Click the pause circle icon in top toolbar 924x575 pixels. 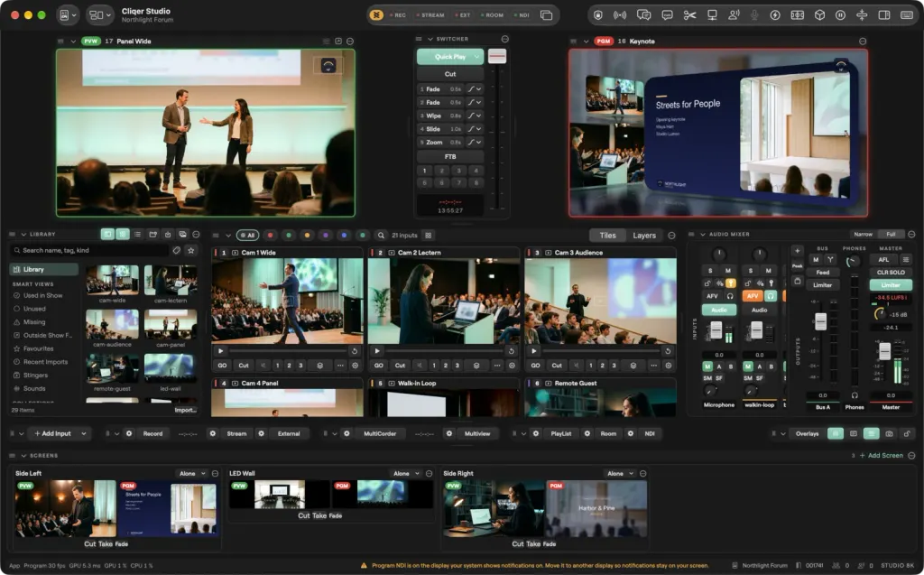pos(840,15)
